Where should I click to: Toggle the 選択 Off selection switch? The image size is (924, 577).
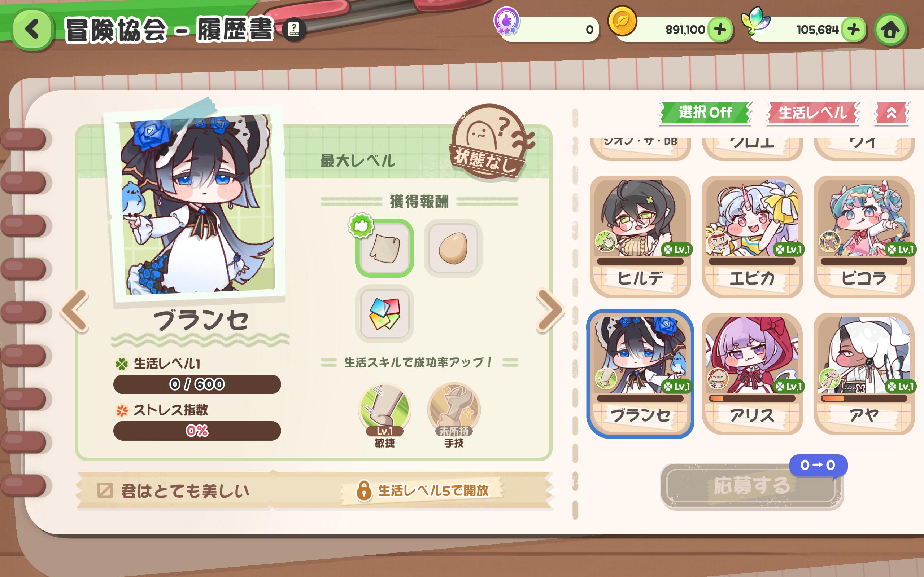706,113
